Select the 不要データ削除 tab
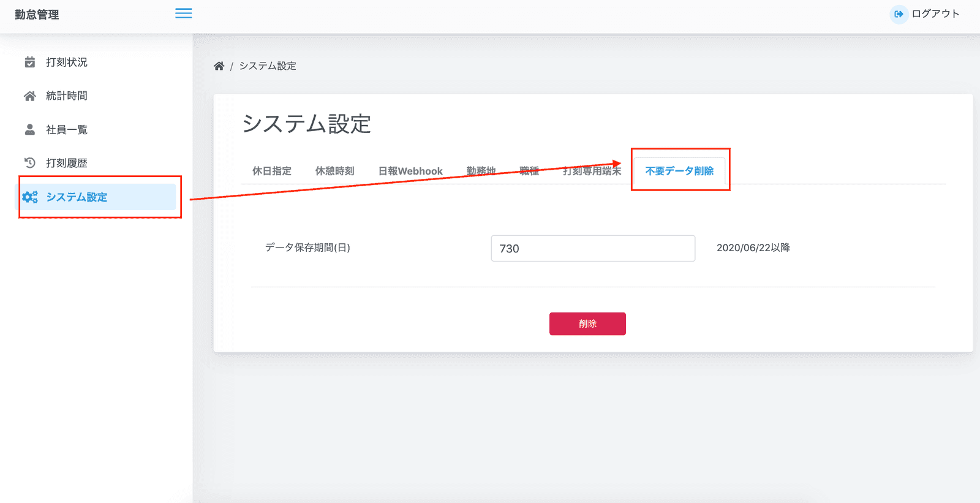 click(x=679, y=171)
